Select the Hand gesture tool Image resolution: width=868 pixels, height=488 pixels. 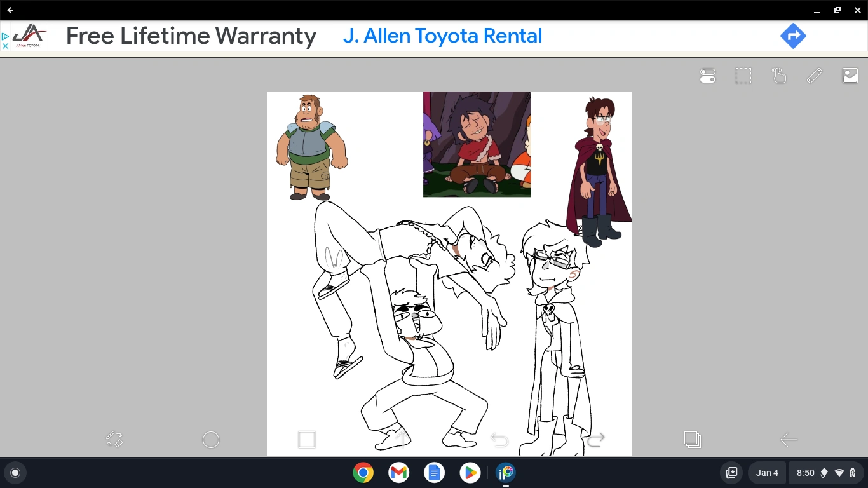(778, 75)
